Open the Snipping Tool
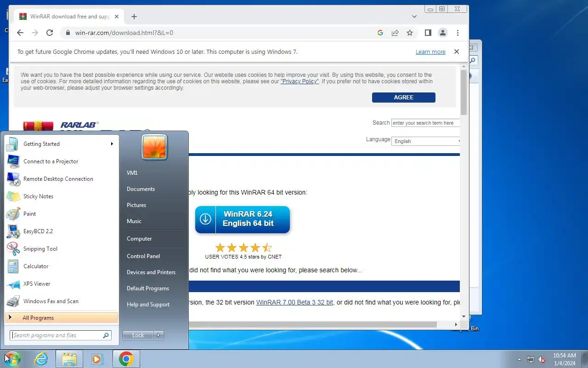Image resolution: width=588 pixels, height=368 pixels. click(x=61, y=249)
